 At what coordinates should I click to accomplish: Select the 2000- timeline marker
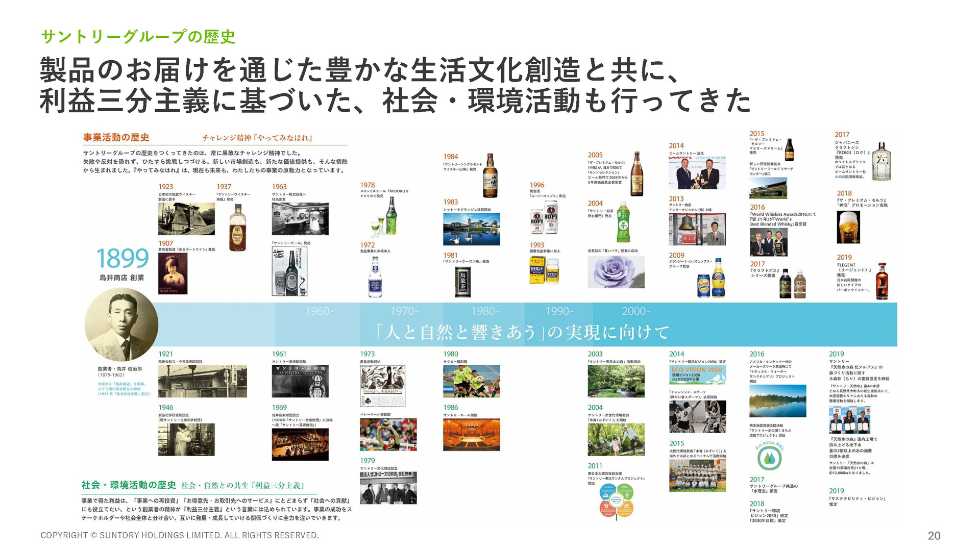pos(635,311)
